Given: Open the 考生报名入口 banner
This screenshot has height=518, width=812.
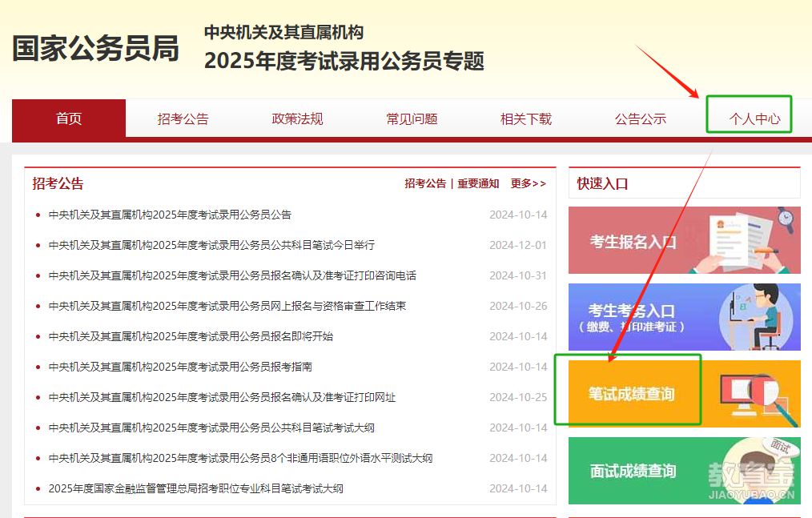Looking at the screenshot, I should coord(685,240).
